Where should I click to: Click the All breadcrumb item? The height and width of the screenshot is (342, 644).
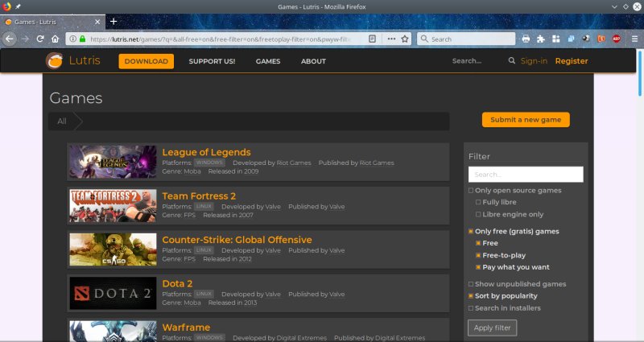62,122
